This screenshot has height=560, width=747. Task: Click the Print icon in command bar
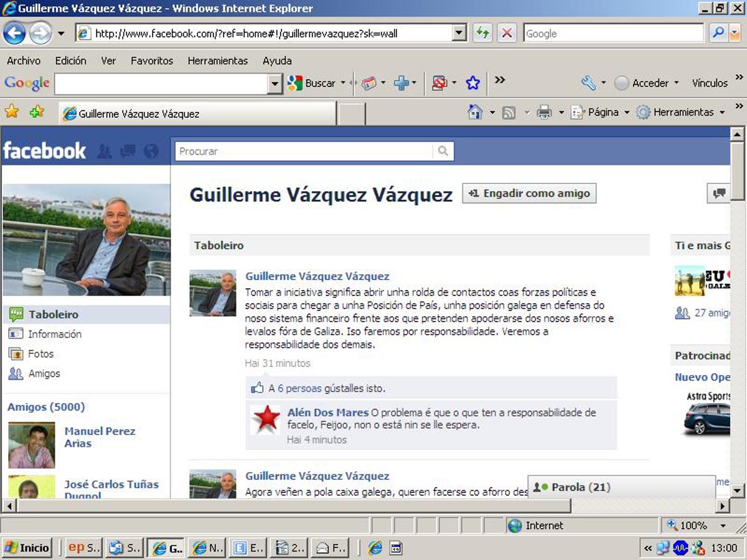544,112
